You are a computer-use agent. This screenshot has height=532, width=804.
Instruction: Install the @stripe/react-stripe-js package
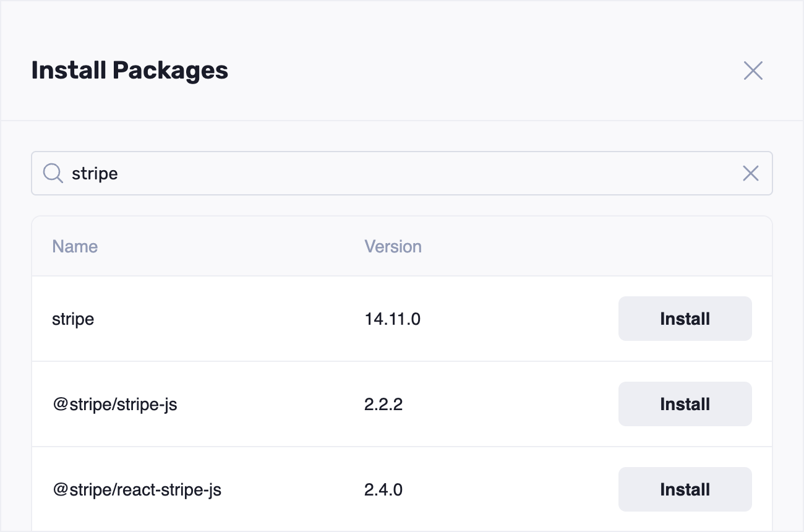coord(685,489)
